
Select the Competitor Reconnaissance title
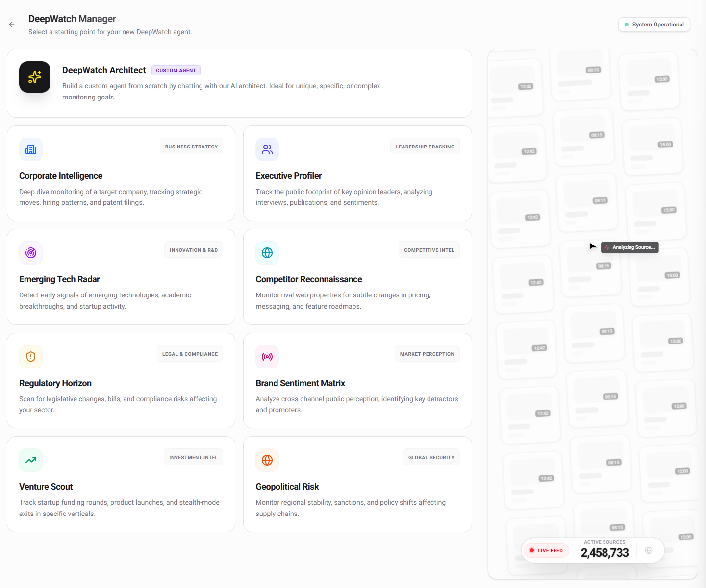(309, 279)
